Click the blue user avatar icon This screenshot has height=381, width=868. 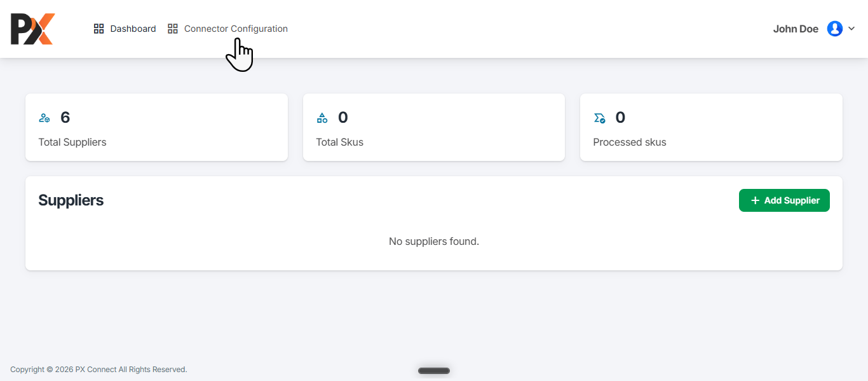(834, 29)
